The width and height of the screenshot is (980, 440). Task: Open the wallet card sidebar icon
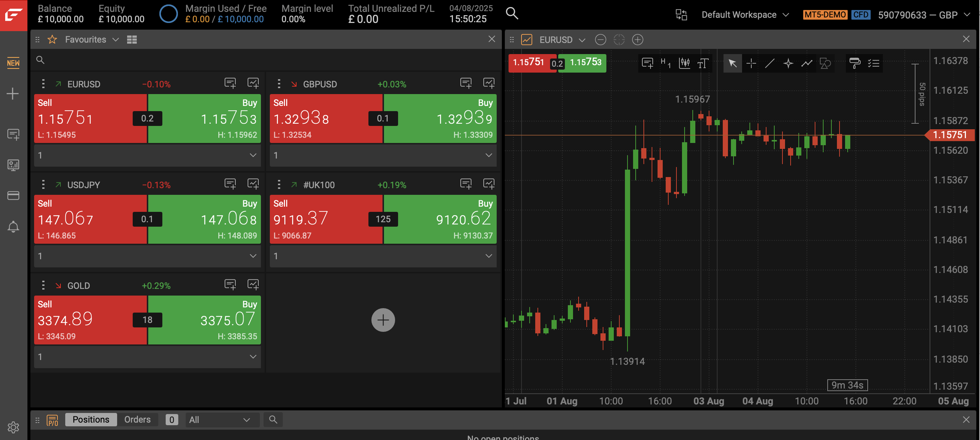pyautogui.click(x=13, y=196)
